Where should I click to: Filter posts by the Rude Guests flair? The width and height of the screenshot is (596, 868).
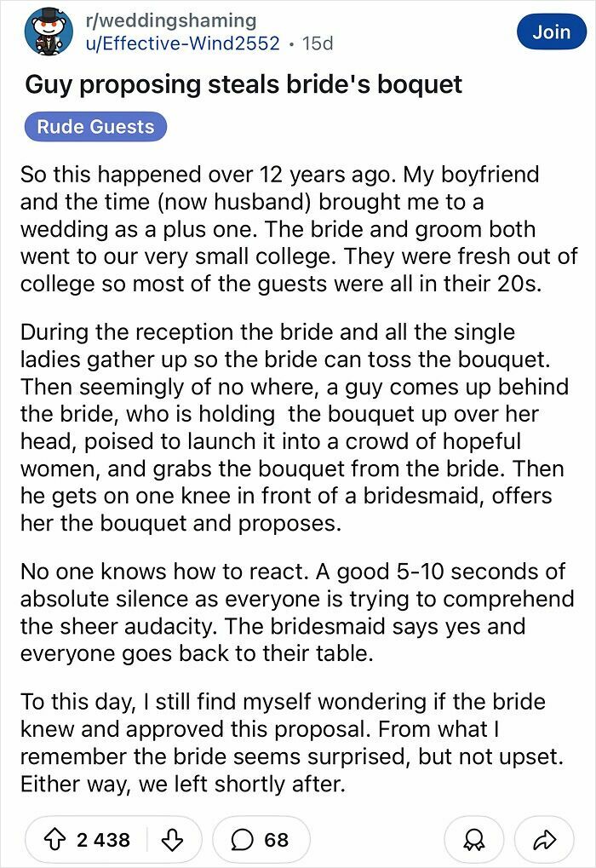tap(95, 126)
